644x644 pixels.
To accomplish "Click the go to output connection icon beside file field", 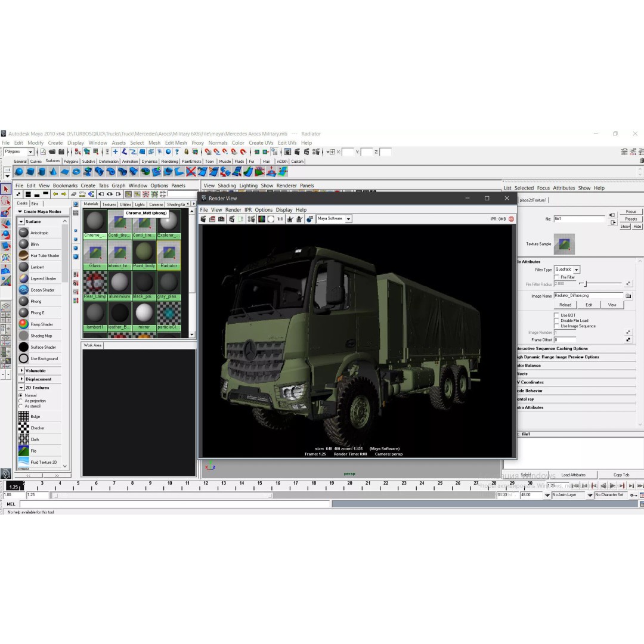I will coord(613,222).
